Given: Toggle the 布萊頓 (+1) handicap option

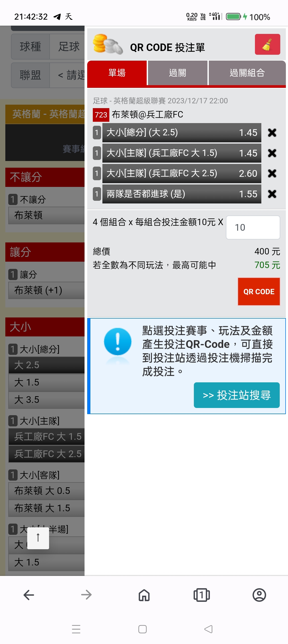Looking at the screenshot, I should (47, 290).
